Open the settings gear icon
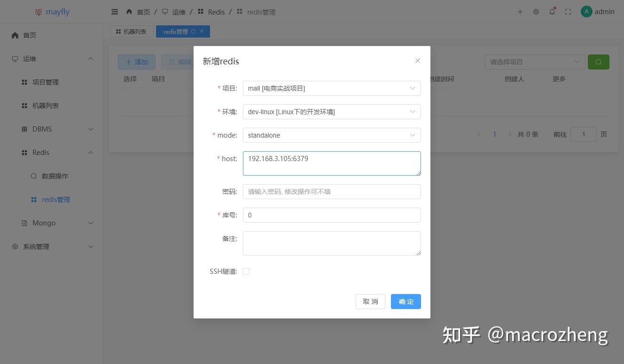This screenshot has width=624, height=364. [x=536, y=12]
